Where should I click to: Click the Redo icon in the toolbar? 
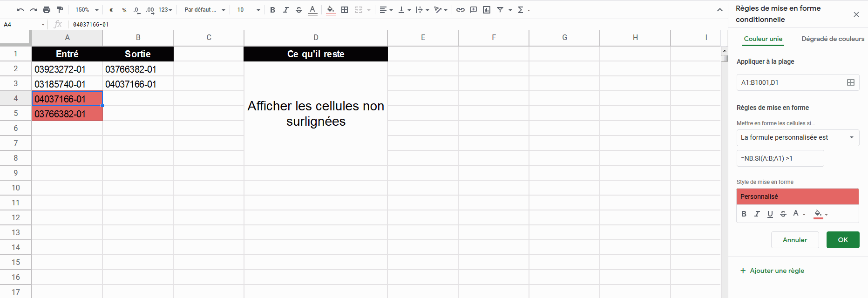click(34, 10)
